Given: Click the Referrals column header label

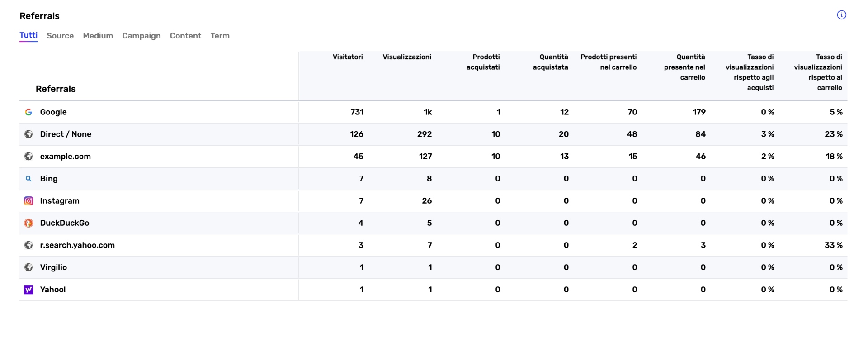Looking at the screenshot, I should pyautogui.click(x=56, y=89).
